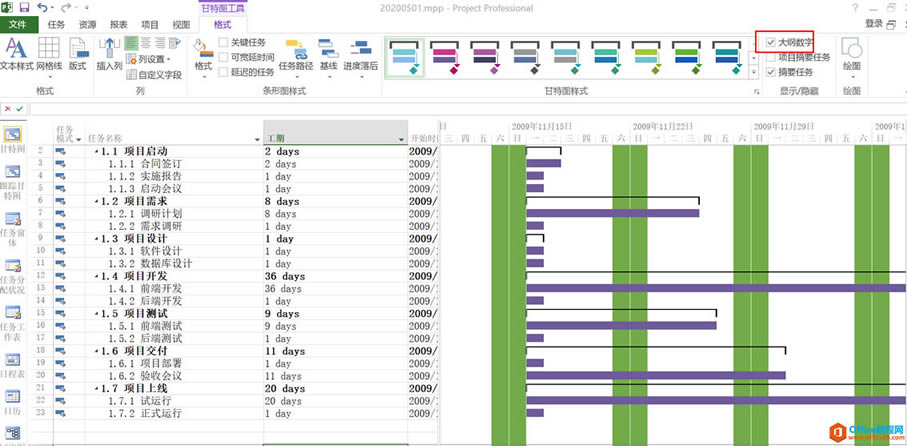The height and width of the screenshot is (446, 907).
Task: Click the 自定义字段 button
Action: (x=155, y=74)
